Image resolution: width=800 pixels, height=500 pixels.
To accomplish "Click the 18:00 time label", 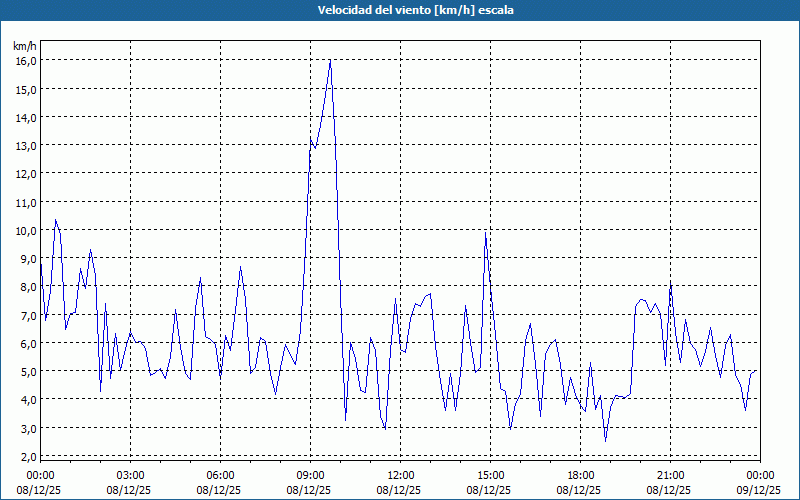I will tap(580, 475).
